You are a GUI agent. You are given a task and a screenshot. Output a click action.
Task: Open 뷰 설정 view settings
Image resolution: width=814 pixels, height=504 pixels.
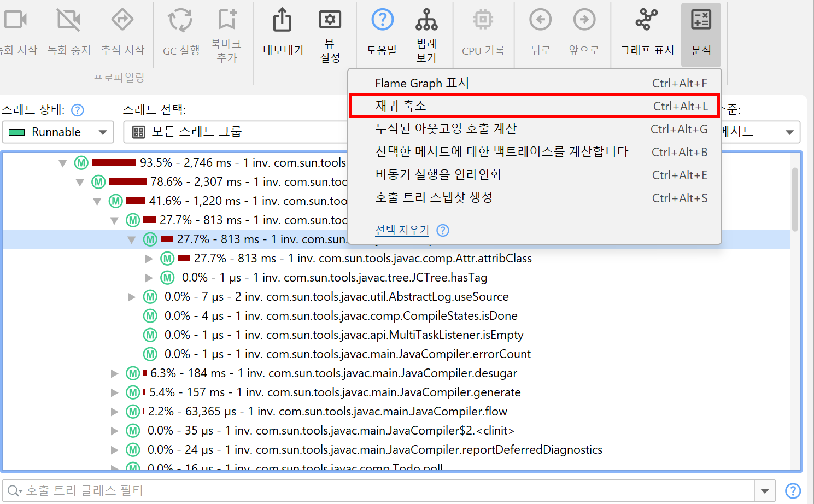[330, 20]
